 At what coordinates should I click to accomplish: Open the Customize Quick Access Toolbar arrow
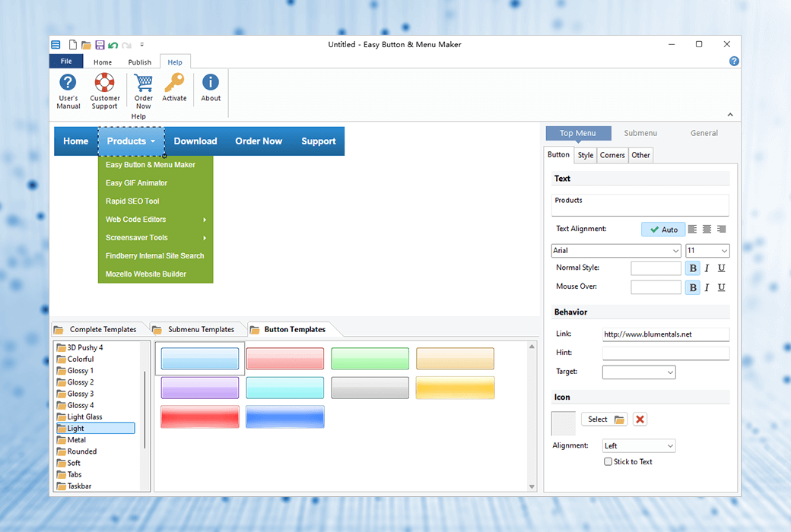pyautogui.click(x=141, y=45)
